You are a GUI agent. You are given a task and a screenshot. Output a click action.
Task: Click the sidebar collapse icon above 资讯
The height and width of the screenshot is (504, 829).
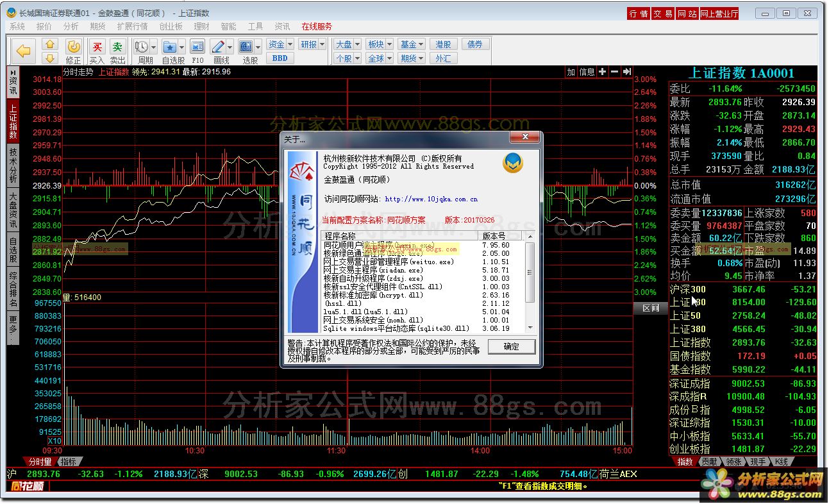click(x=13, y=72)
